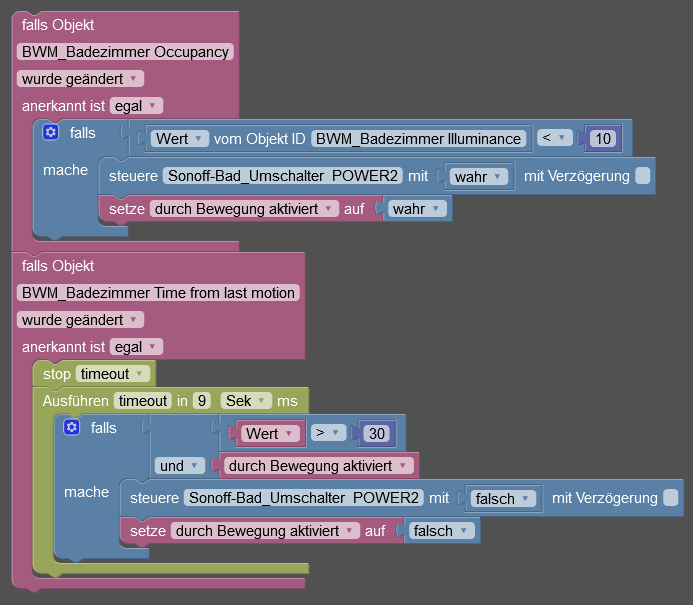The height and width of the screenshot is (605, 693).
Task: Enable mit Verzögerung checkbox for wahr control block
Action: point(642,175)
